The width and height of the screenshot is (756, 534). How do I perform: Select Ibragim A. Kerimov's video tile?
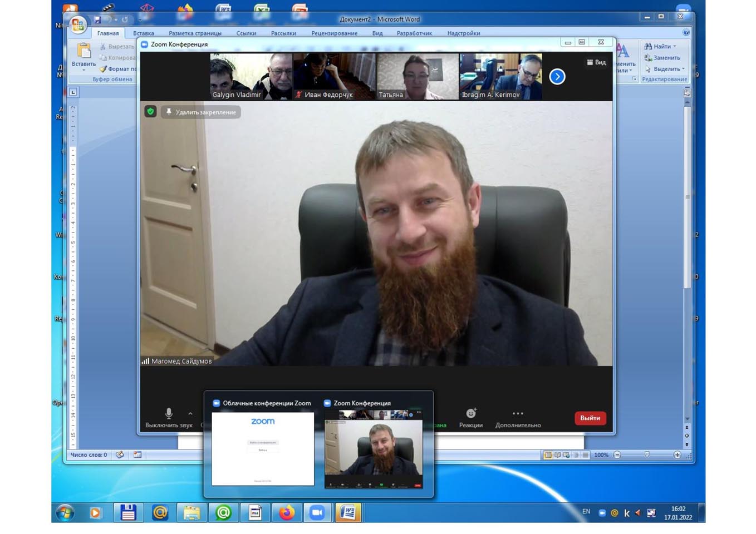[500, 77]
